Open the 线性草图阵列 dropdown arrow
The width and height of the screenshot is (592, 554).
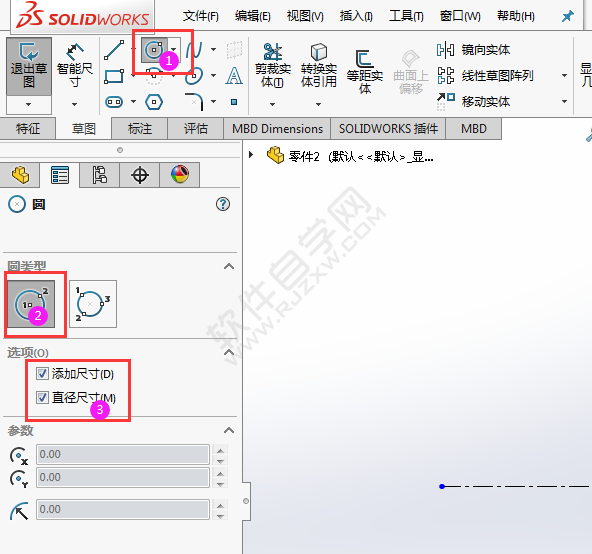[x=564, y=76]
